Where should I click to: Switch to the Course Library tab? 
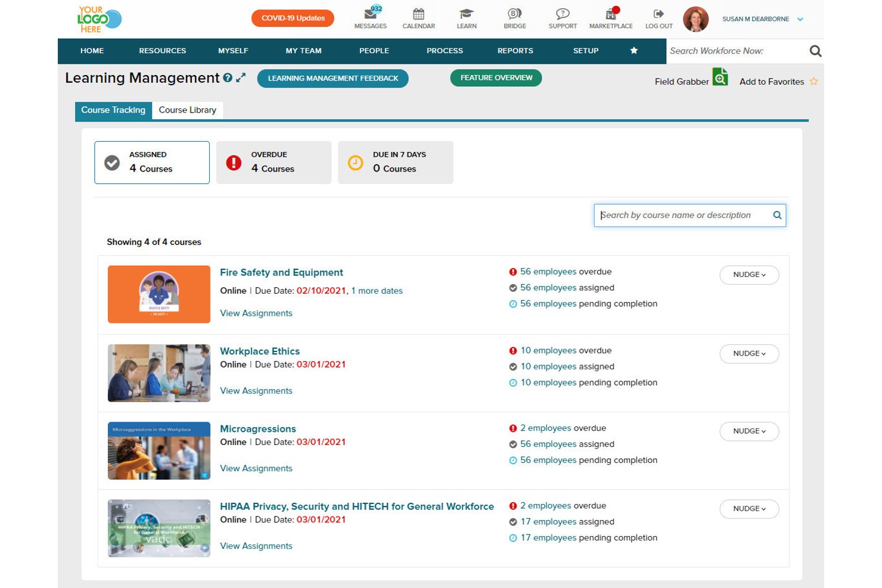[x=188, y=110]
